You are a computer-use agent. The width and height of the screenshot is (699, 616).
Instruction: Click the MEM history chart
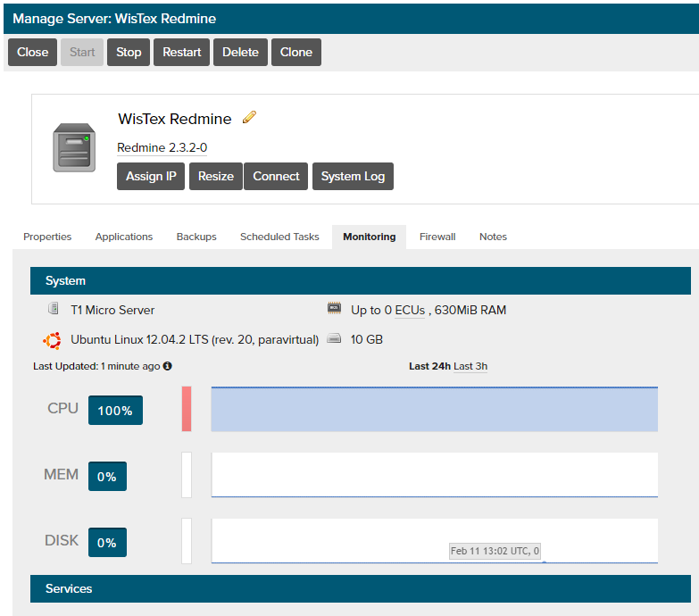434,475
